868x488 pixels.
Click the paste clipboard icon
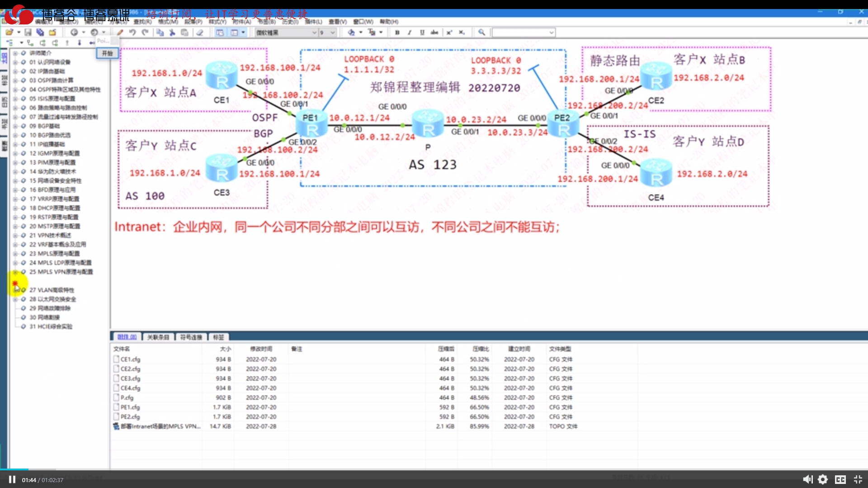coord(184,32)
